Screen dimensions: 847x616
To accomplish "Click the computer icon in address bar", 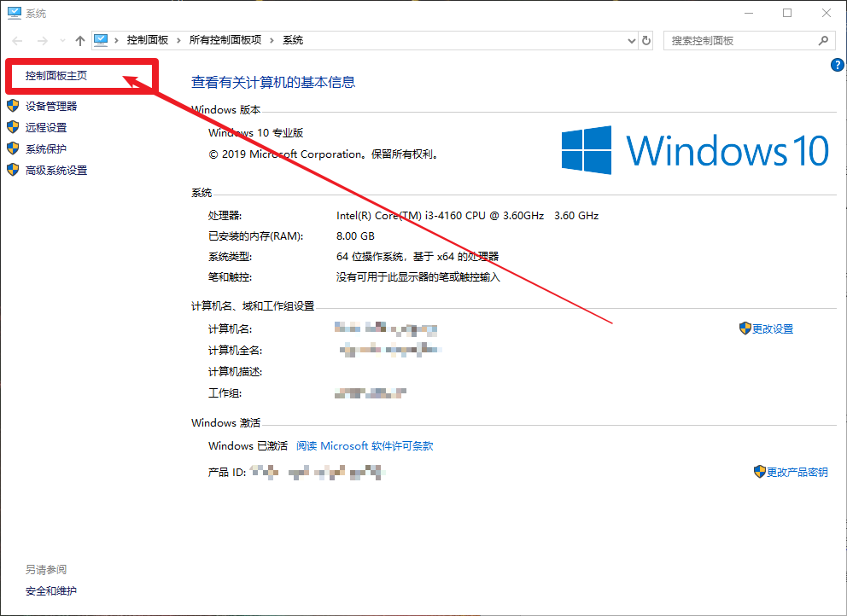I will coord(102,40).
